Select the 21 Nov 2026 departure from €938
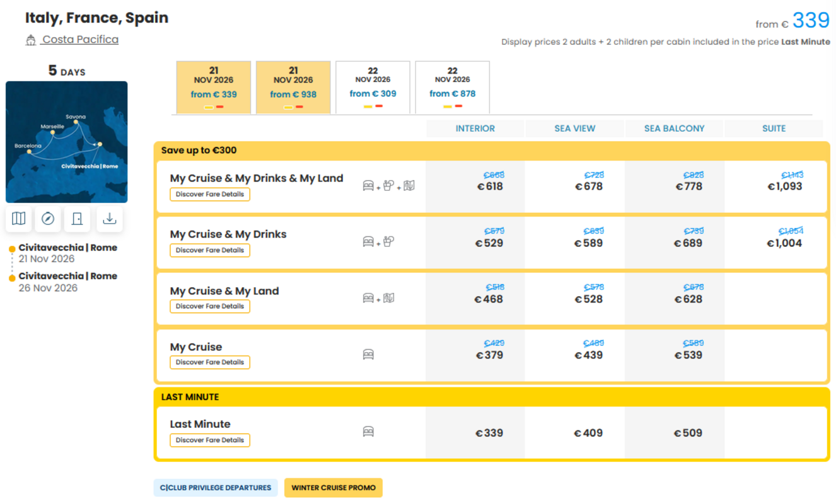Screen dimensions: 836x504 pyautogui.click(x=293, y=88)
